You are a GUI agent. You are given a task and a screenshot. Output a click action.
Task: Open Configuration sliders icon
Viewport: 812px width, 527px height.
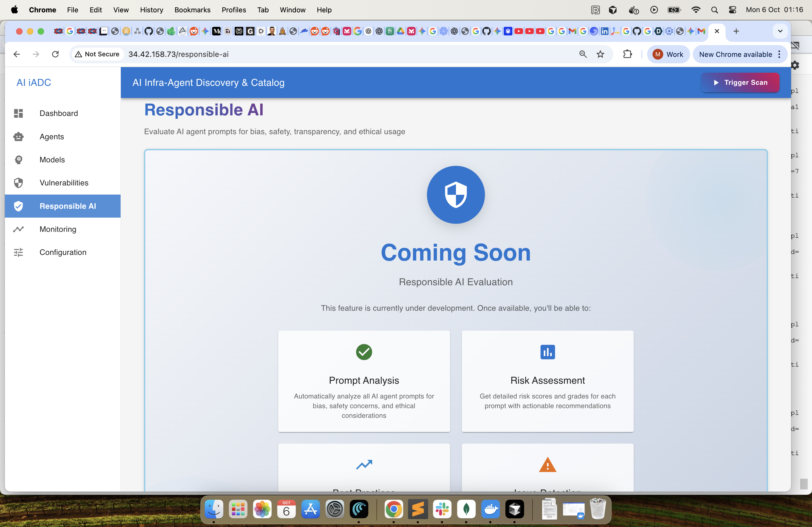pyautogui.click(x=19, y=252)
